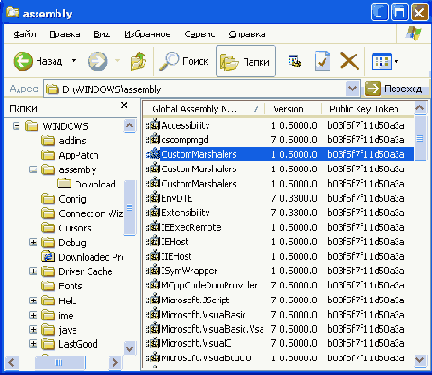This screenshot has height=375, width=432.
Task: Open the Вид menu
Action: tap(102, 34)
